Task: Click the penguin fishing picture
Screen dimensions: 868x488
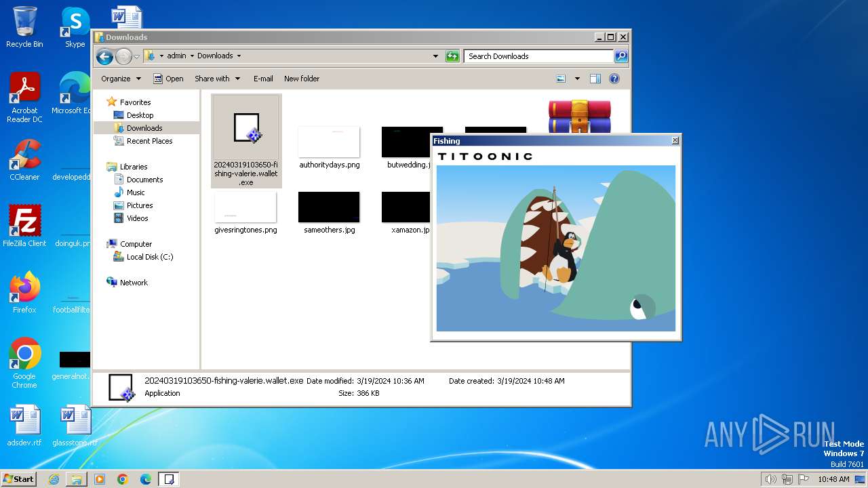Action: click(556, 248)
